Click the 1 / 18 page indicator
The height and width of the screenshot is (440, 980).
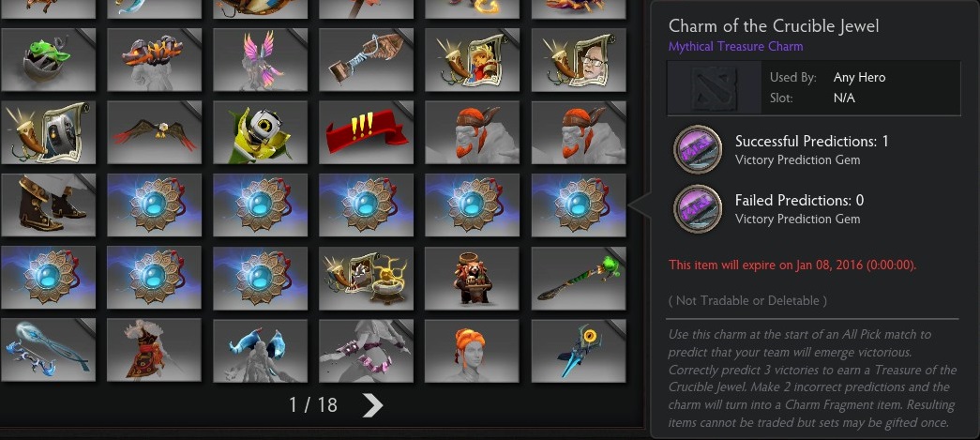coord(313,405)
